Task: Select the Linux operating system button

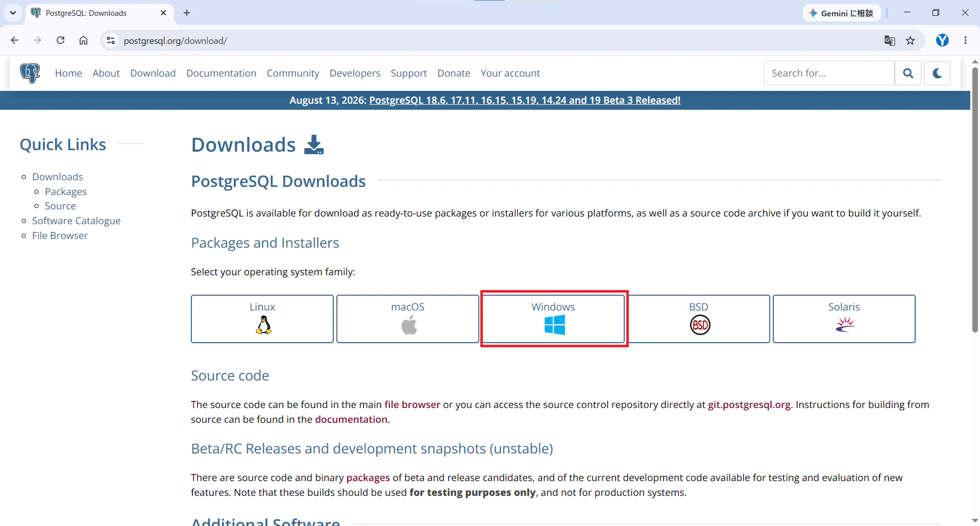Action: [x=262, y=319]
